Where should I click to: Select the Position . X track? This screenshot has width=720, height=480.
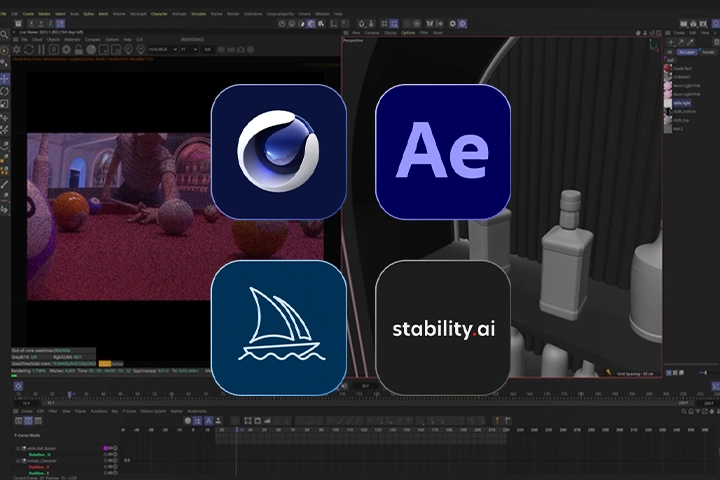[x=39, y=467]
